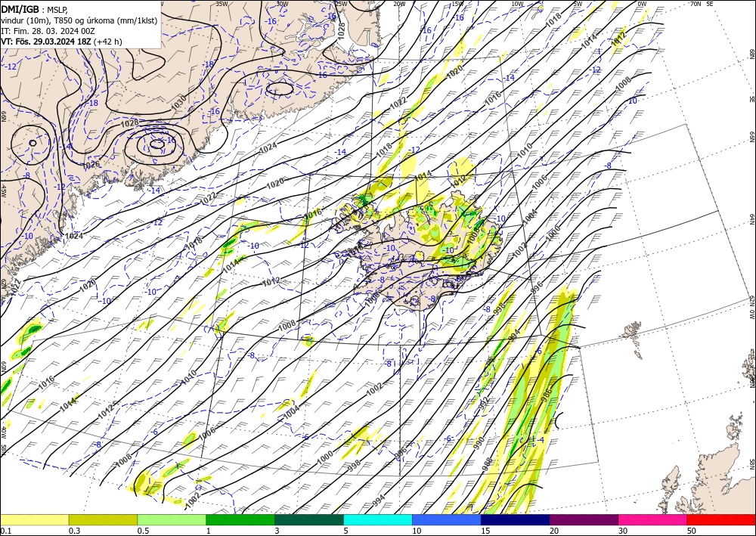Click the '64N' latitude label on right edge

751,218
